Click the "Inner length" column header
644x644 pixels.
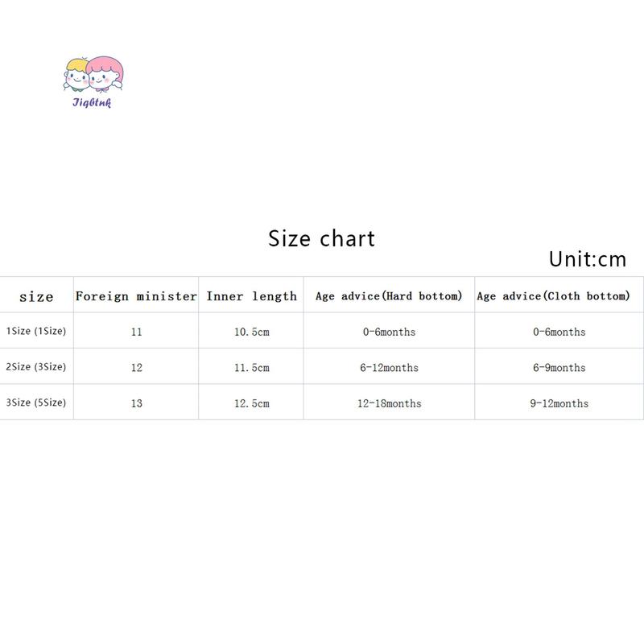pyautogui.click(x=251, y=296)
